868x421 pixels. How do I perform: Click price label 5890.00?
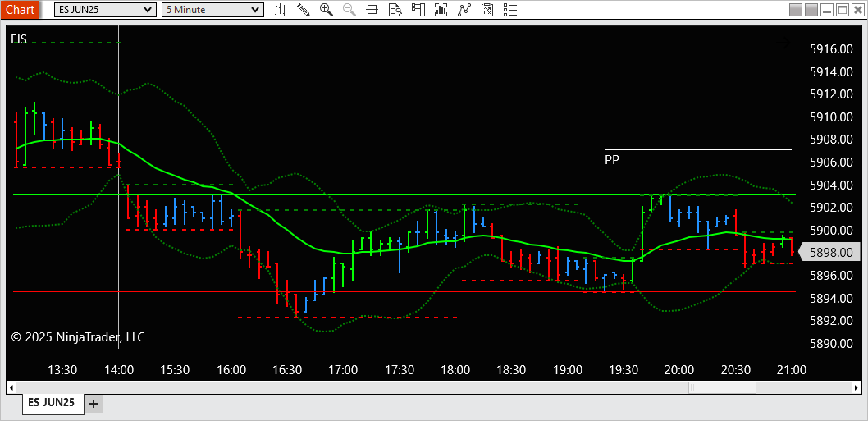click(x=831, y=343)
